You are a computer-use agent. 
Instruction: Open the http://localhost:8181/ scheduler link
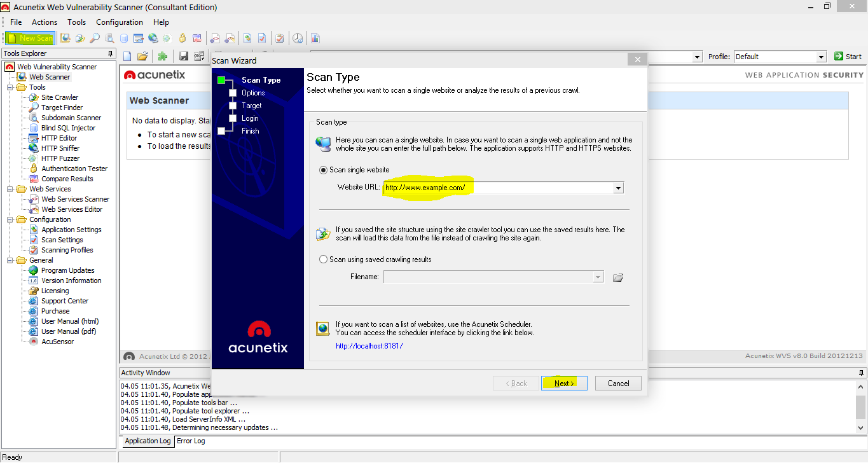[369, 346]
